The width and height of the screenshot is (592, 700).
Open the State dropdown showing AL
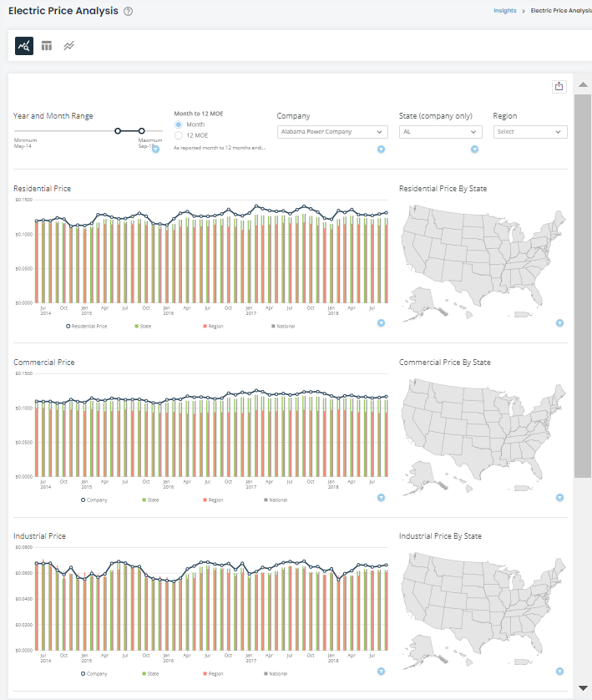(x=439, y=132)
